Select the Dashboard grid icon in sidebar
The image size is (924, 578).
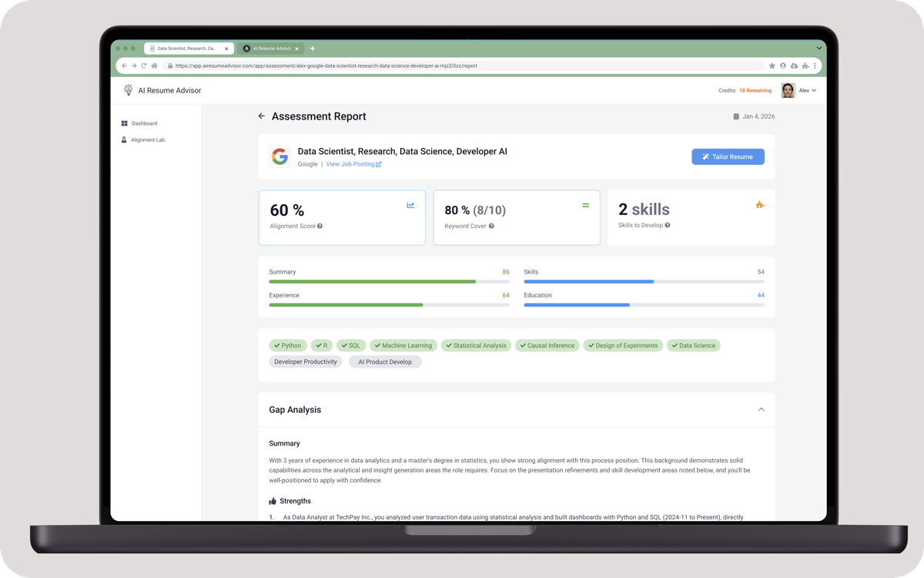coord(124,123)
